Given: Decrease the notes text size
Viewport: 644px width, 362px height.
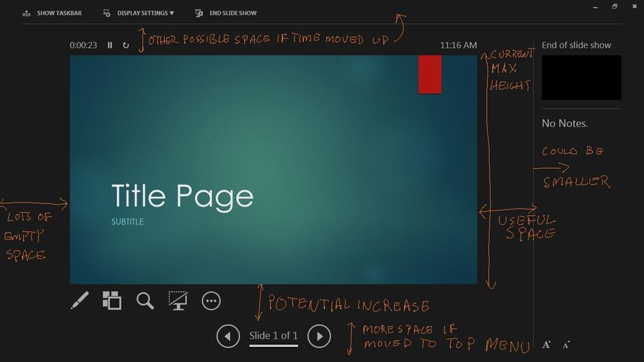Looking at the screenshot, I should pyautogui.click(x=567, y=345).
